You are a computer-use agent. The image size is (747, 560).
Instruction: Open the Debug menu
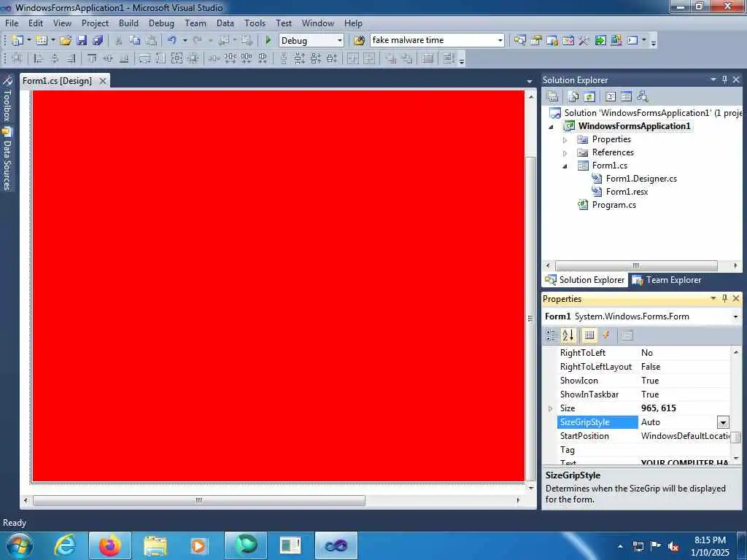(x=161, y=23)
